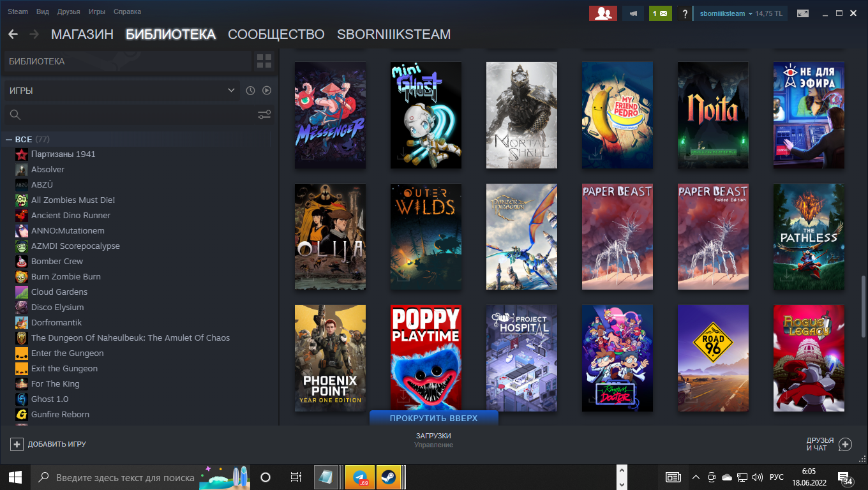Enter Big Picture mode via arrows icon
The image size is (868, 490).
tap(803, 13)
